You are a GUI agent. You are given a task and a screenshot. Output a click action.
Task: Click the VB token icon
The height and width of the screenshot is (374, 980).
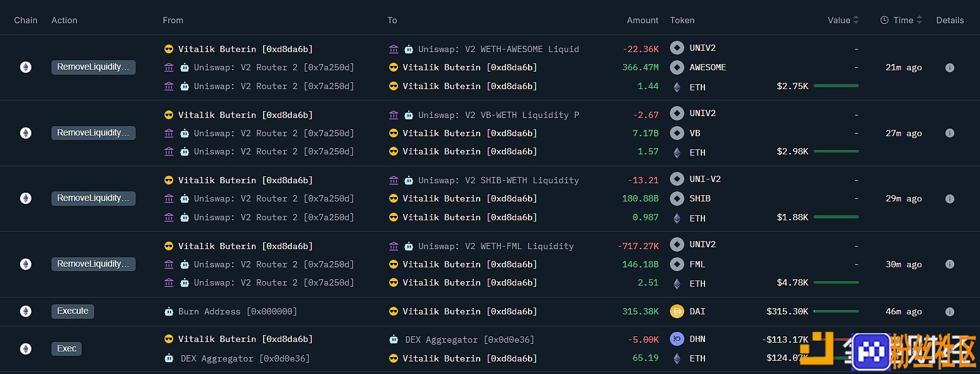(677, 133)
